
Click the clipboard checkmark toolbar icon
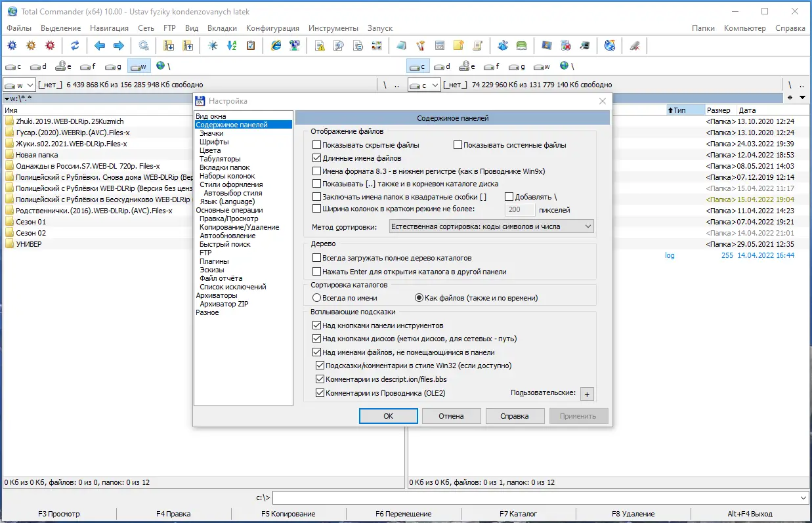[x=251, y=45]
